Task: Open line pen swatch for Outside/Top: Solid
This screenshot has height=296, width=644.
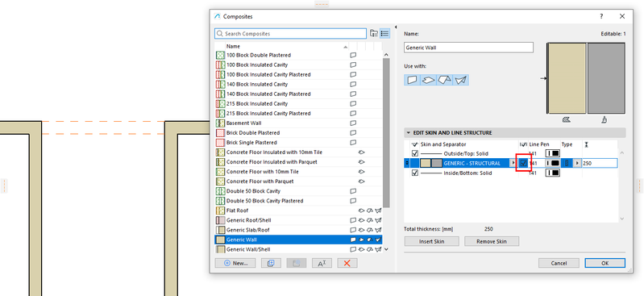Action: pos(552,153)
